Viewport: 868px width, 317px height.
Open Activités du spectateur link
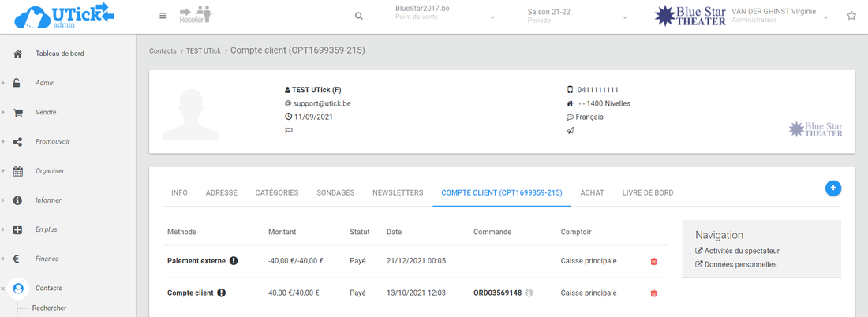(x=741, y=251)
